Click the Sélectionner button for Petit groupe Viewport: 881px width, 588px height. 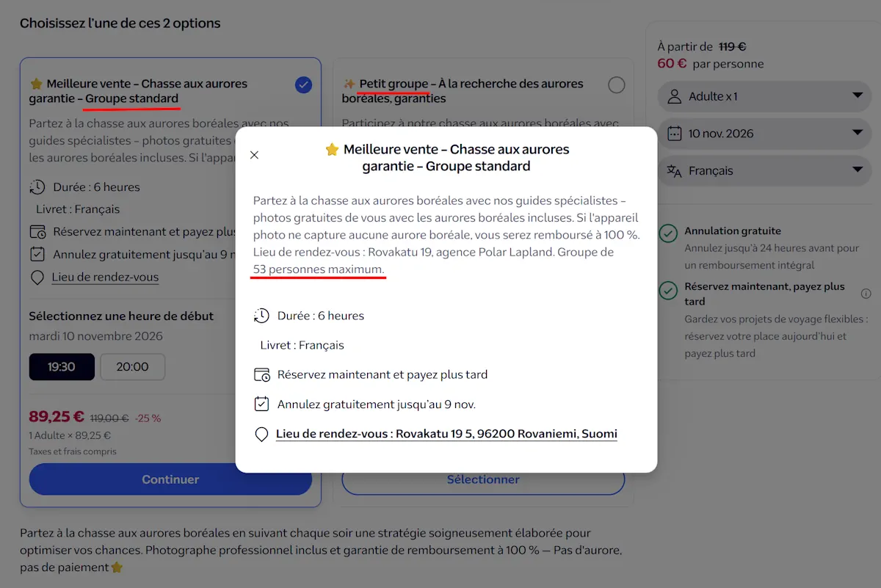(x=483, y=480)
